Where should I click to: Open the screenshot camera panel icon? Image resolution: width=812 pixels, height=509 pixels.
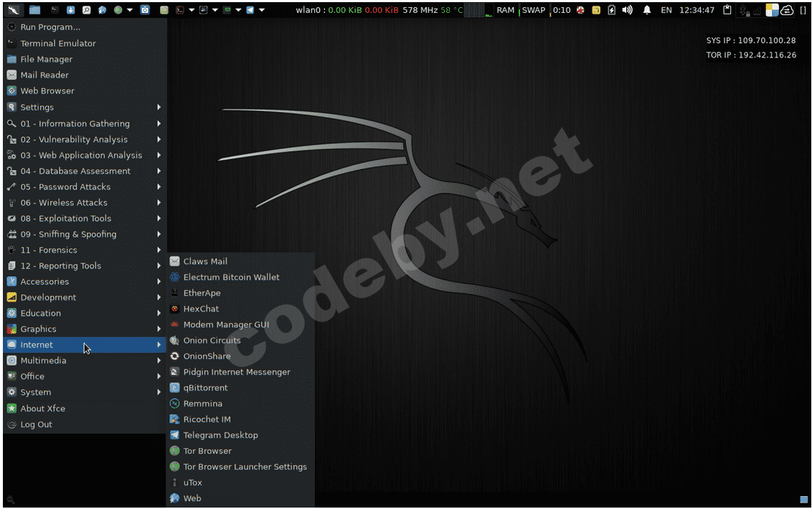pos(145,10)
